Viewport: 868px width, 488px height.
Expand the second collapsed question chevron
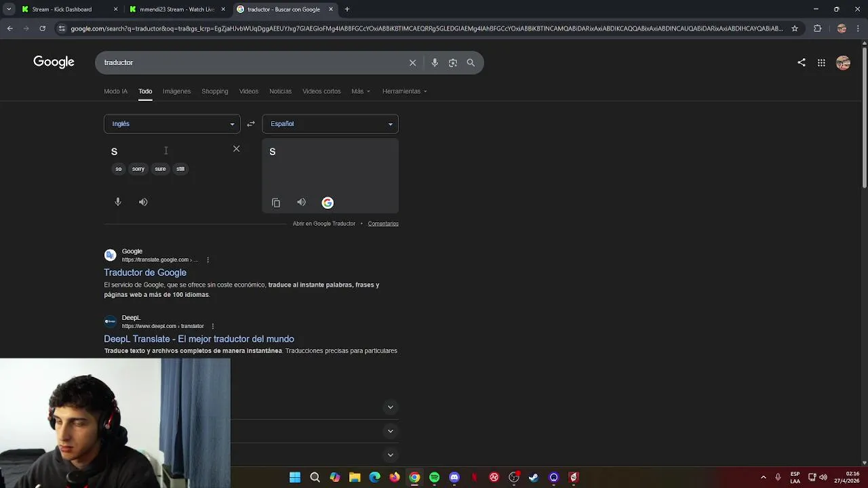390,431
